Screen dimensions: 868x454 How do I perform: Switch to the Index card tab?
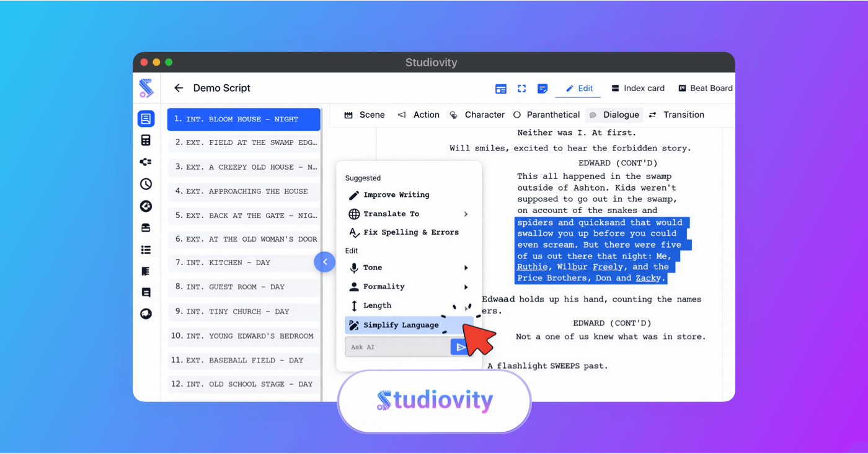[x=638, y=88]
